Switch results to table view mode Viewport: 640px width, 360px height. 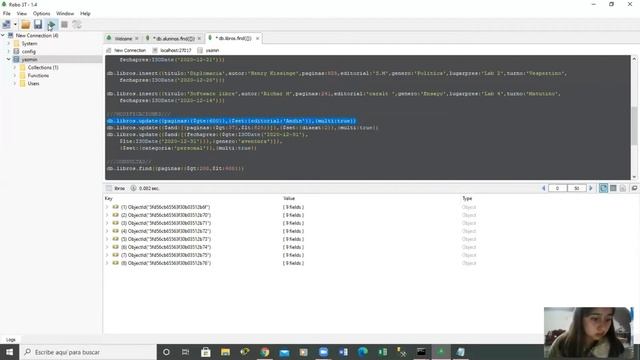[613, 188]
